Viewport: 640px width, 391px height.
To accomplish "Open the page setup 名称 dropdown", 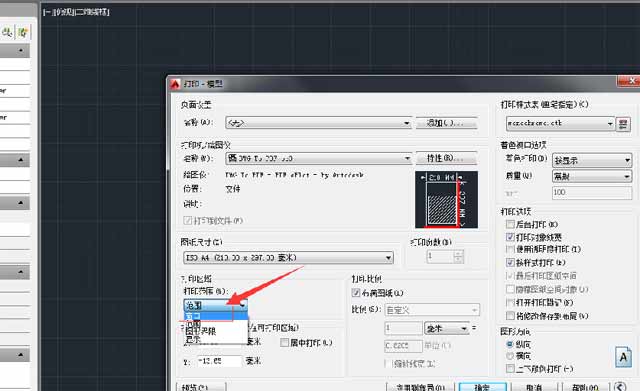I will coord(318,123).
